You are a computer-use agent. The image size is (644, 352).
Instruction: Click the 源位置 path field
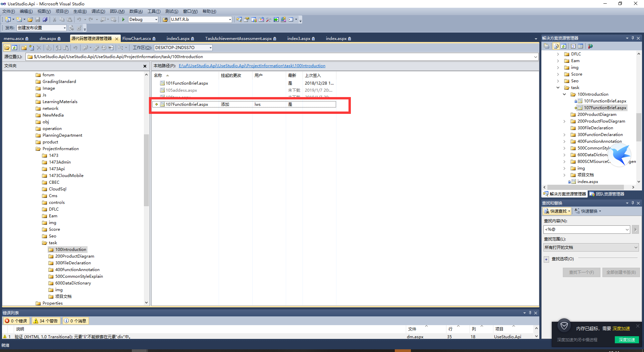pos(282,57)
